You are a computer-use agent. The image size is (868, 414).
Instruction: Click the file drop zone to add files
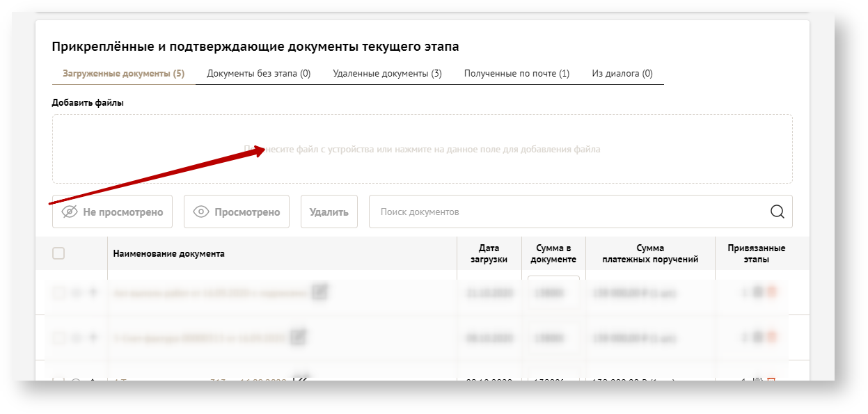click(422, 150)
